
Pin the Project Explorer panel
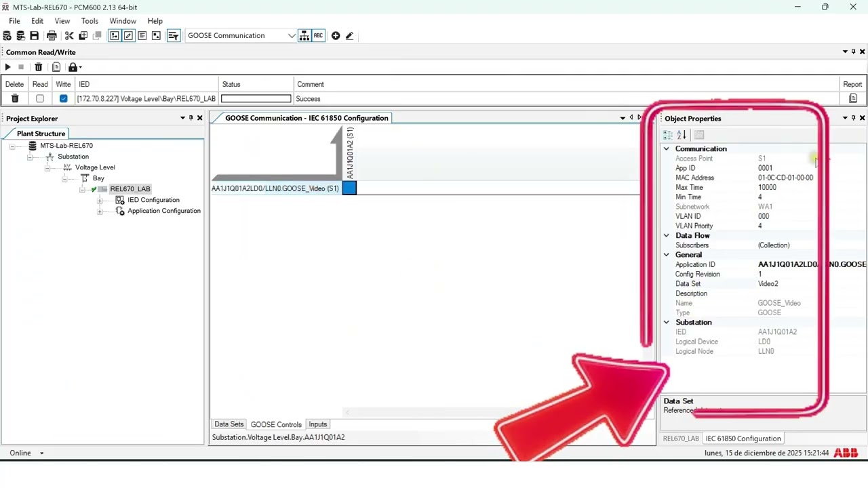coord(191,119)
